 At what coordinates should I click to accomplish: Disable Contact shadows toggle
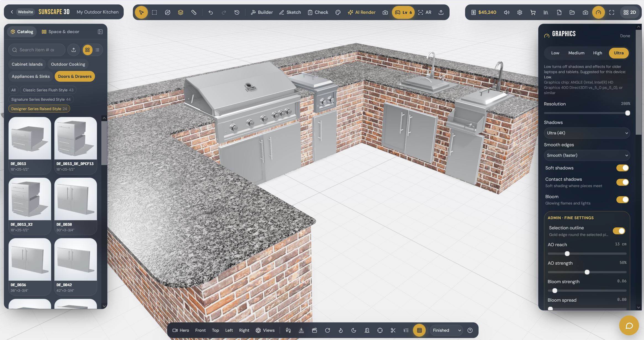(x=622, y=182)
